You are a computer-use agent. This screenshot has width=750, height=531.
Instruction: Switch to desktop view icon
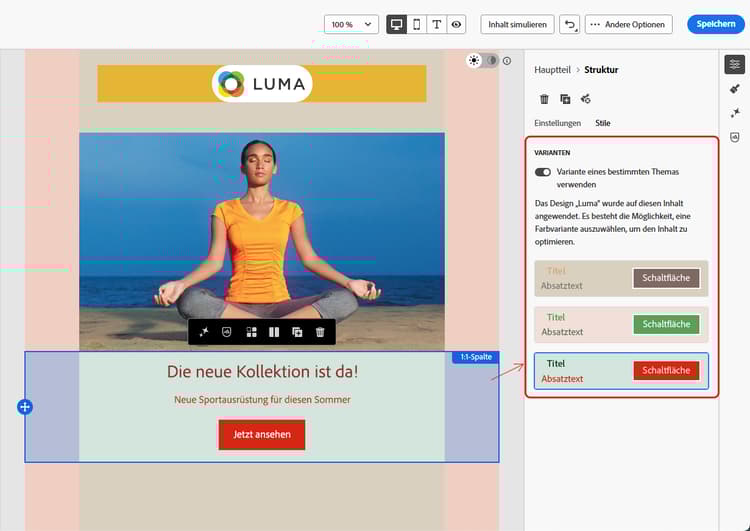pyautogui.click(x=397, y=24)
